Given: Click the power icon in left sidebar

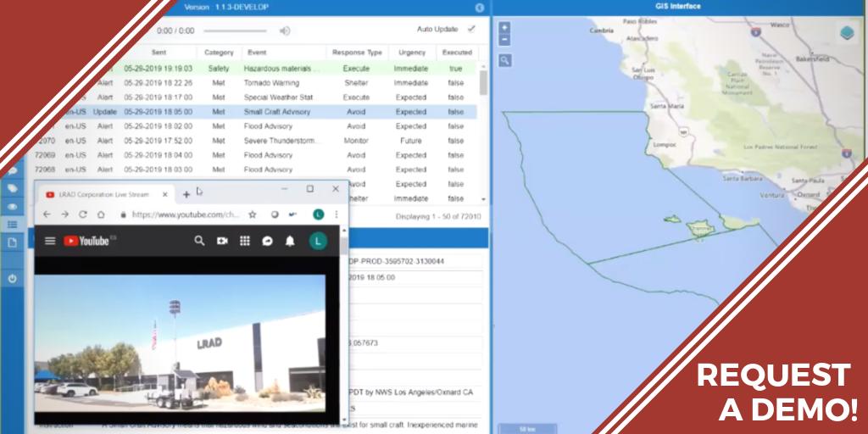Looking at the screenshot, I should [12, 278].
